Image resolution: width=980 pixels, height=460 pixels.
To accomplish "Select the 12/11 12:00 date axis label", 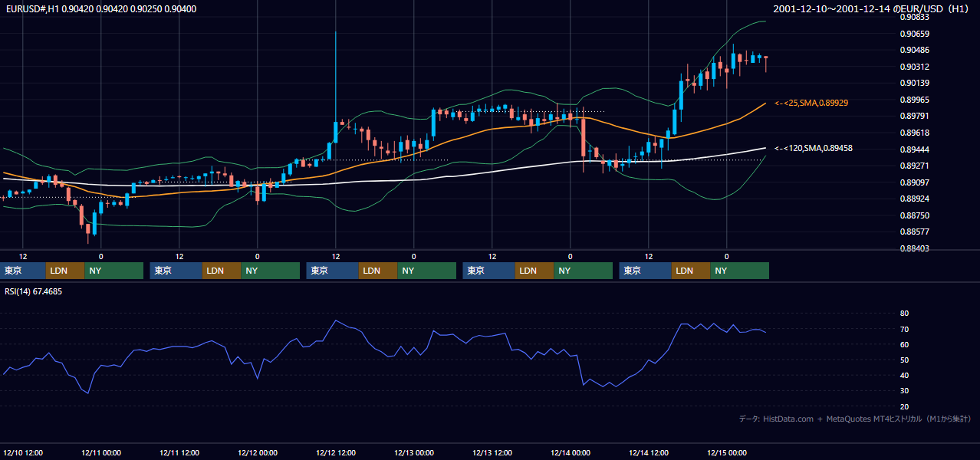I will point(179,452).
